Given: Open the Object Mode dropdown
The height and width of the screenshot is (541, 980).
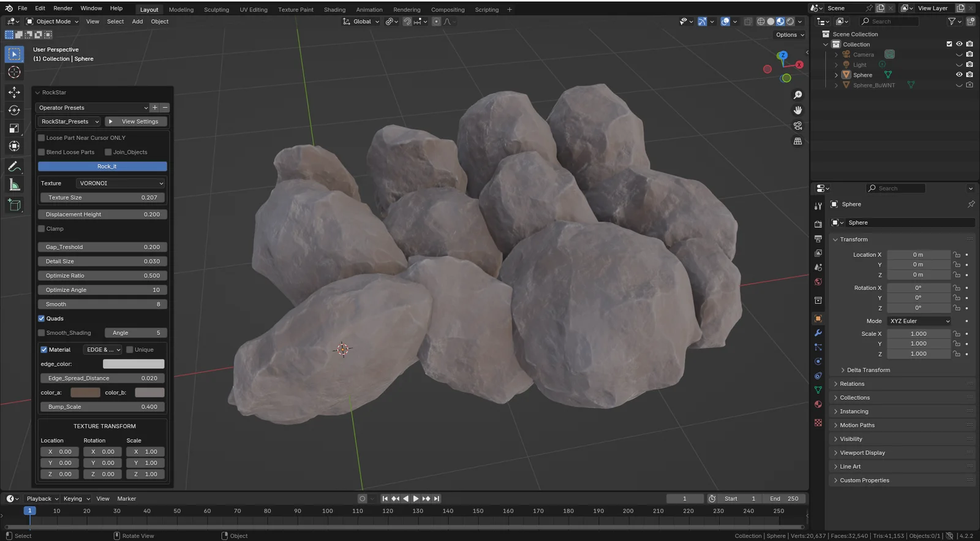Looking at the screenshot, I should click(53, 21).
